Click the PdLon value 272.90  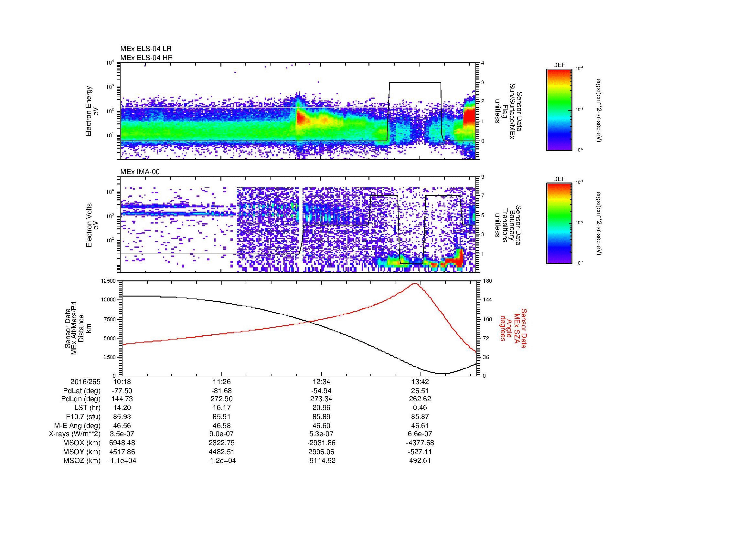coord(222,399)
